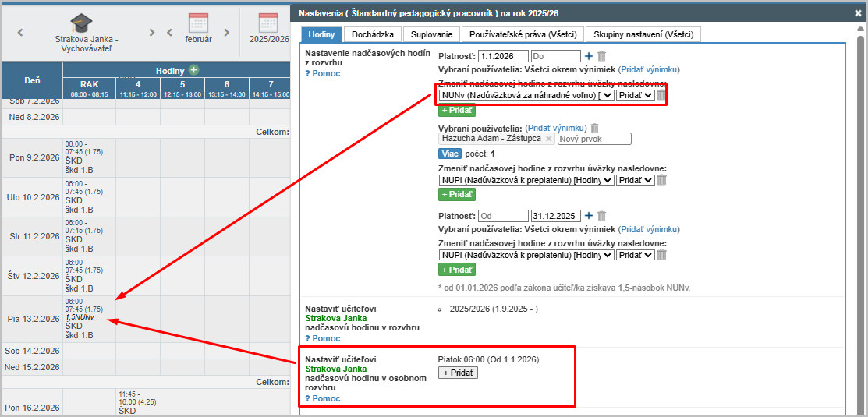
Task: Expand first Pridať dropdown beside NUNv
Action: [634, 95]
